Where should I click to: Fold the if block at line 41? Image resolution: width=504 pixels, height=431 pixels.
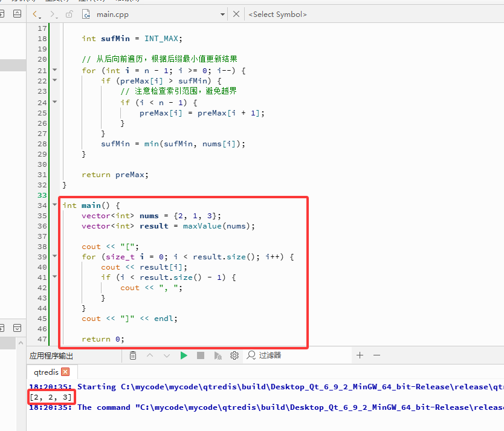tap(54, 276)
